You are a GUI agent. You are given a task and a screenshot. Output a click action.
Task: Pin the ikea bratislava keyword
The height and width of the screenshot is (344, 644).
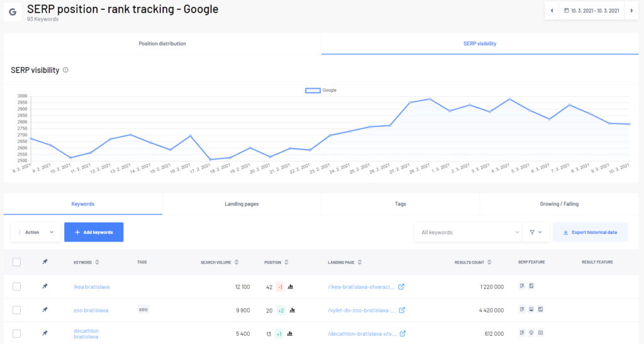[45, 287]
